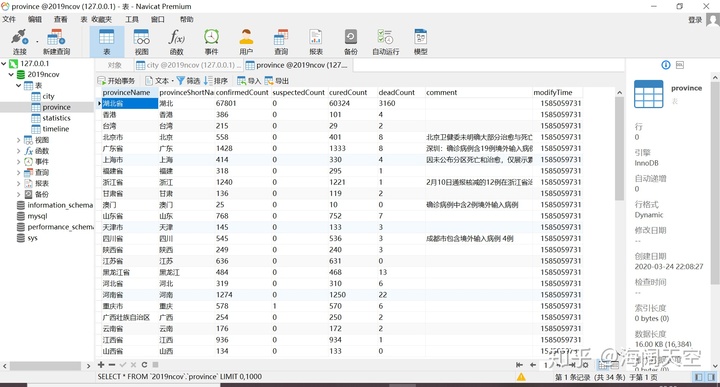
Task: Select the mysql database in tree
Action: 37,216
